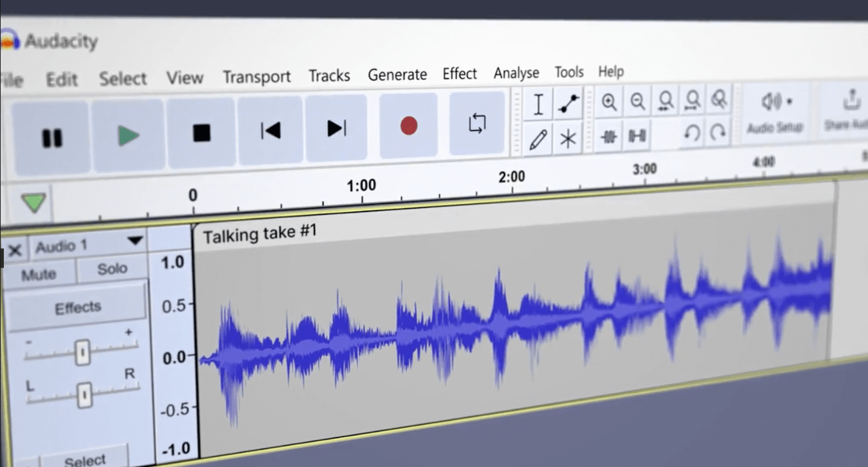Viewport: 868px width, 467px height.
Task: Click the Effects button on Audio 1
Action: [77, 307]
